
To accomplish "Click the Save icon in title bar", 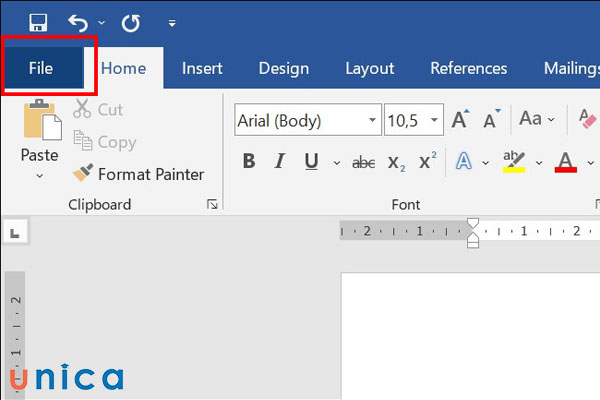I will pos(38,22).
